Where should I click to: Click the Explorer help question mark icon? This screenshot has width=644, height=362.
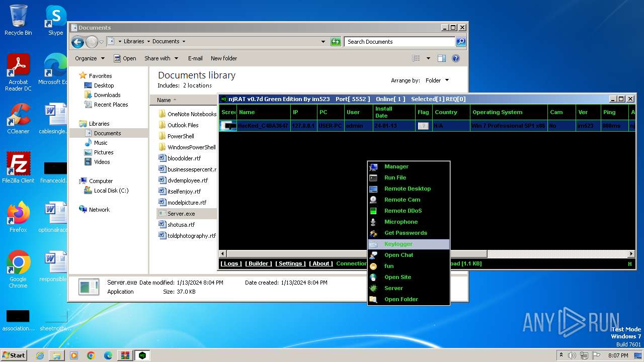pyautogui.click(x=456, y=58)
